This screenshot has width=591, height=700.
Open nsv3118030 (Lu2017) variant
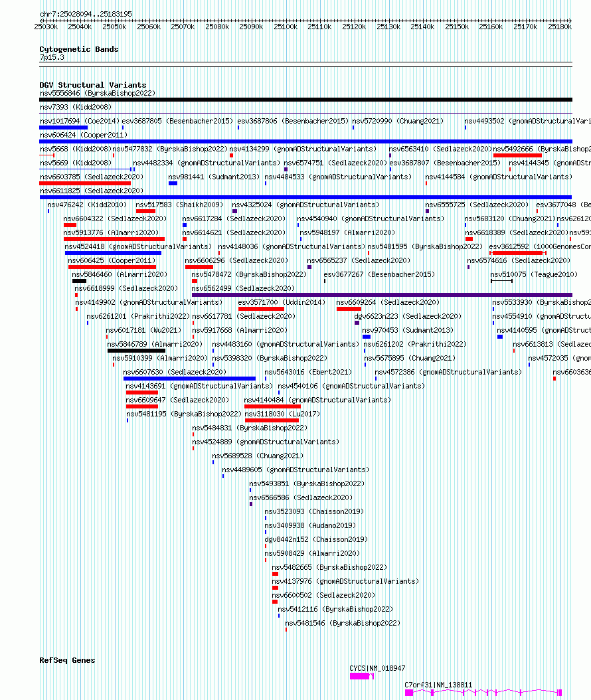pyautogui.click(x=282, y=414)
